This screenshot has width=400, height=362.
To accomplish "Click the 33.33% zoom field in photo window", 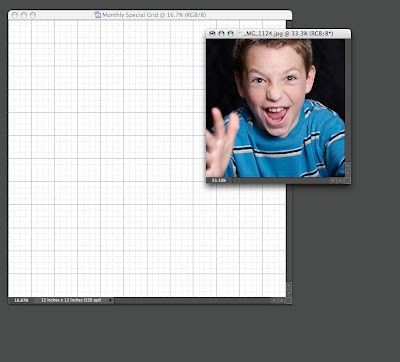I will point(219,180).
